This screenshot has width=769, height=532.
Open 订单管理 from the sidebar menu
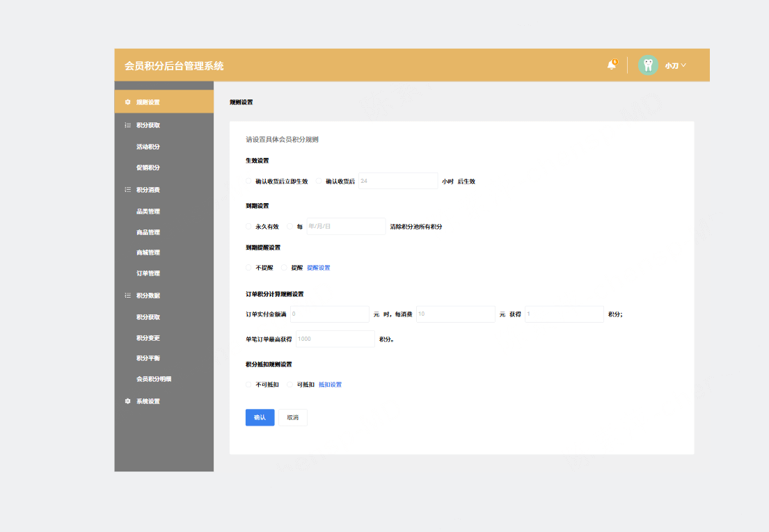(x=148, y=273)
